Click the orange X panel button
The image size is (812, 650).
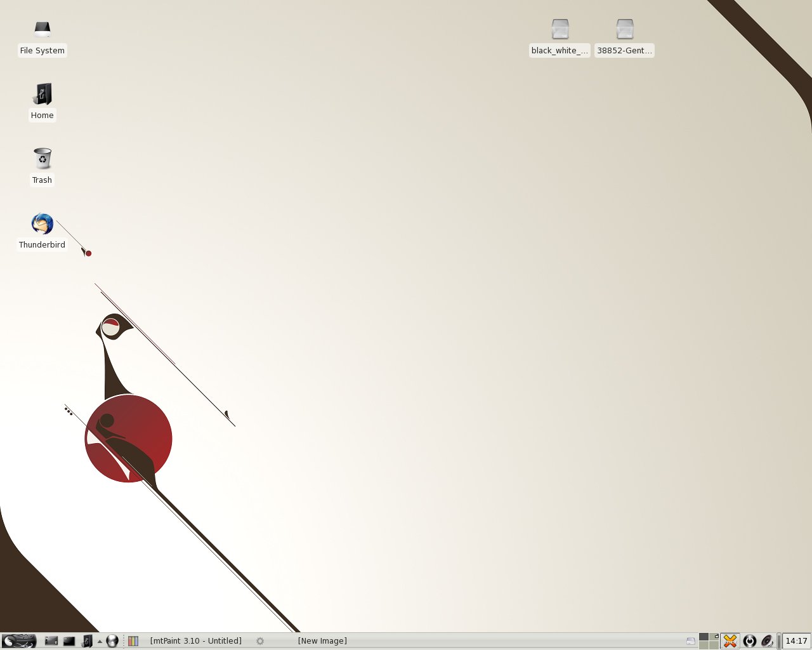tap(730, 641)
